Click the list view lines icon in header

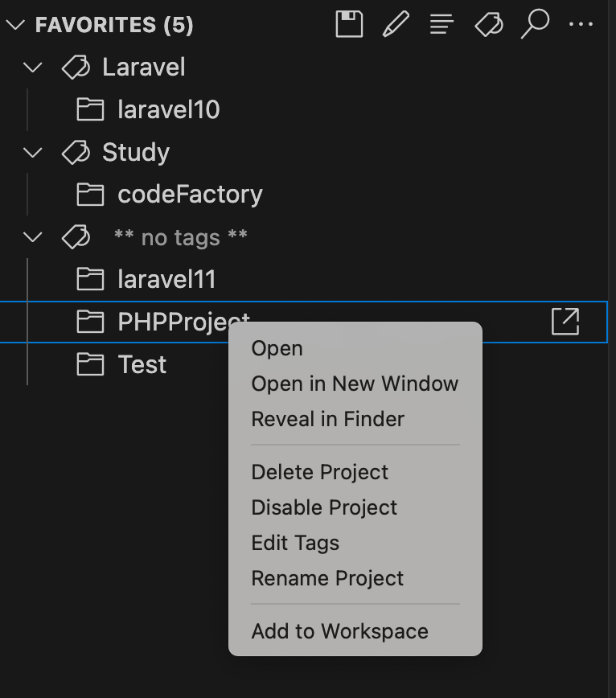pos(441,24)
